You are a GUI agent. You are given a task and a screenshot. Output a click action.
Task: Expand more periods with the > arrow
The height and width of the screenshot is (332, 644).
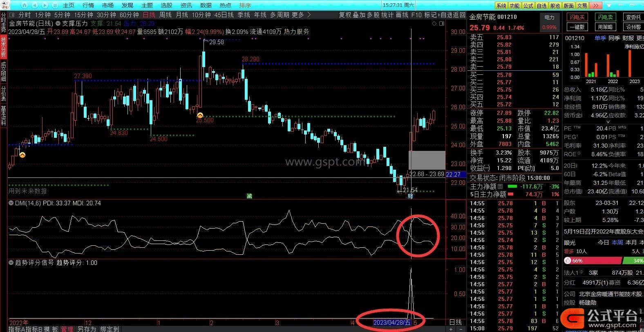pos(309,15)
